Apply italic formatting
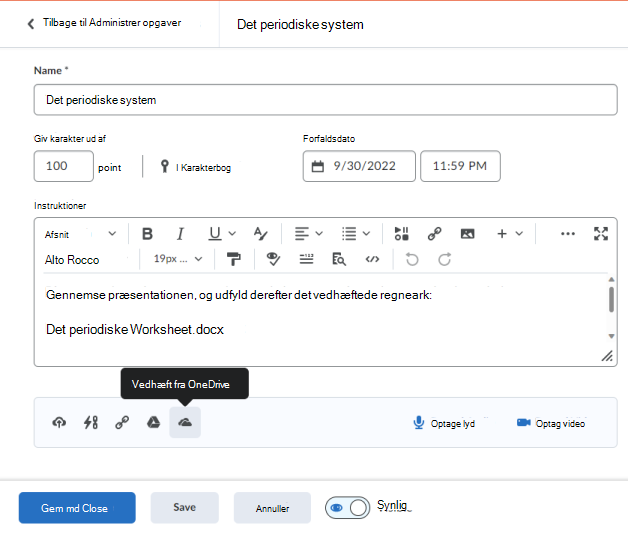This screenshot has height=534, width=628. (180, 234)
